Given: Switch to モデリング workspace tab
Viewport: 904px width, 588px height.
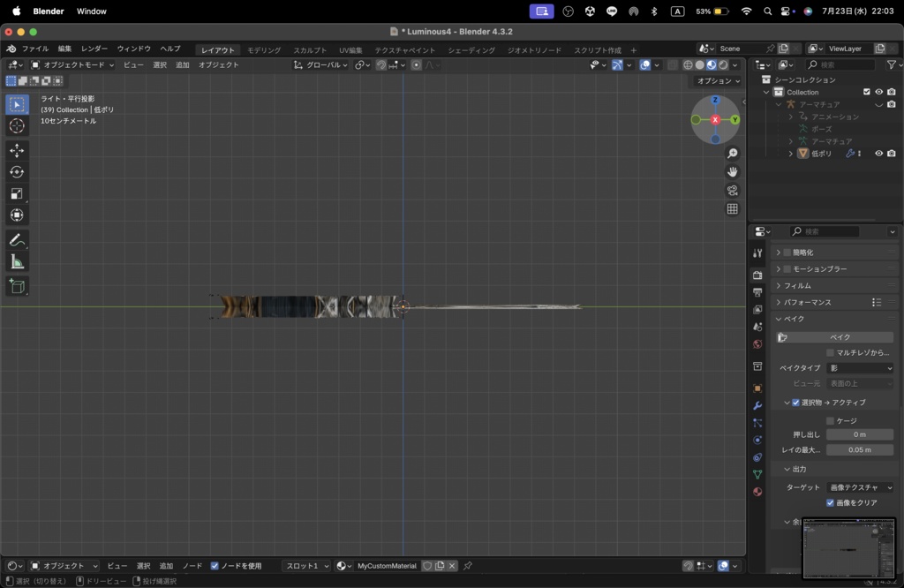Looking at the screenshot, I should pyautogui.click(x=264, y=50).
